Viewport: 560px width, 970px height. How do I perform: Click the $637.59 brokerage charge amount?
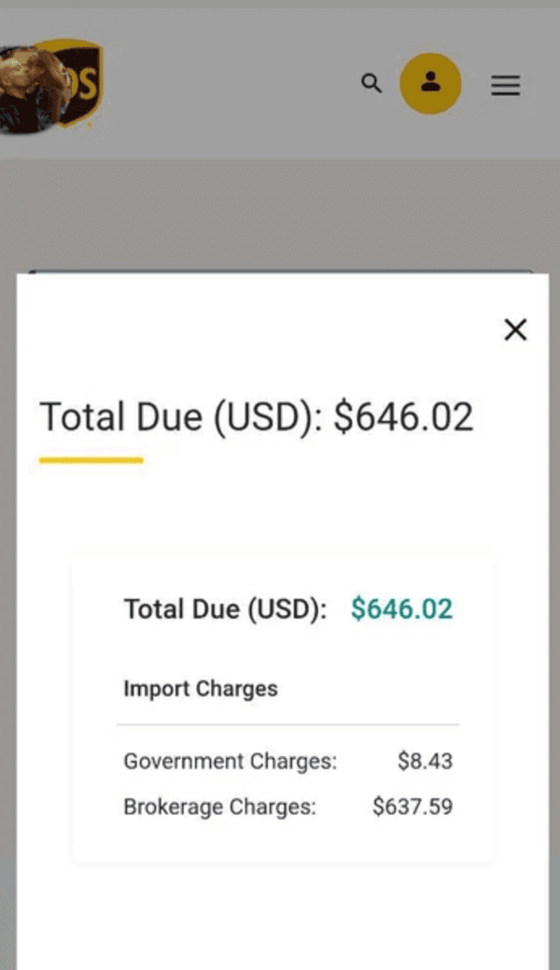[x=412, y=807]
